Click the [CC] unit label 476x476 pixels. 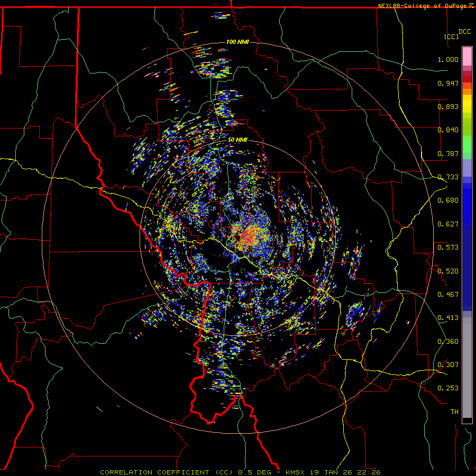tap(452, 36)
